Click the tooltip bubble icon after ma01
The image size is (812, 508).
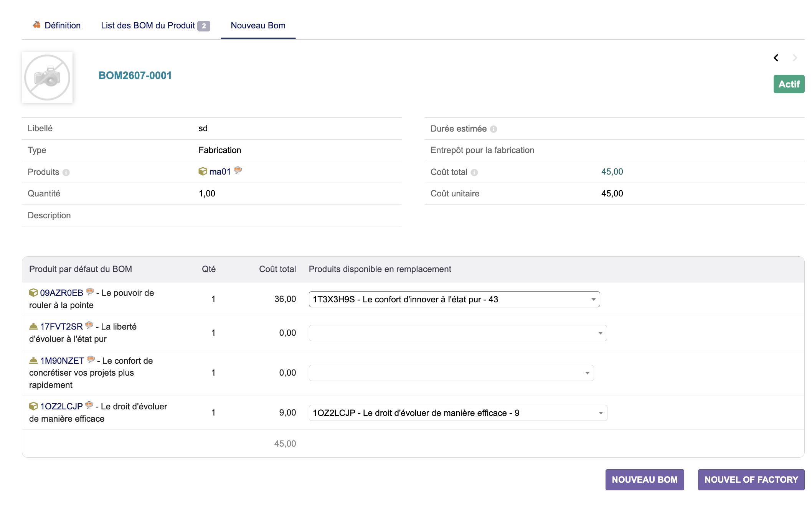click(x=238, y=170)
